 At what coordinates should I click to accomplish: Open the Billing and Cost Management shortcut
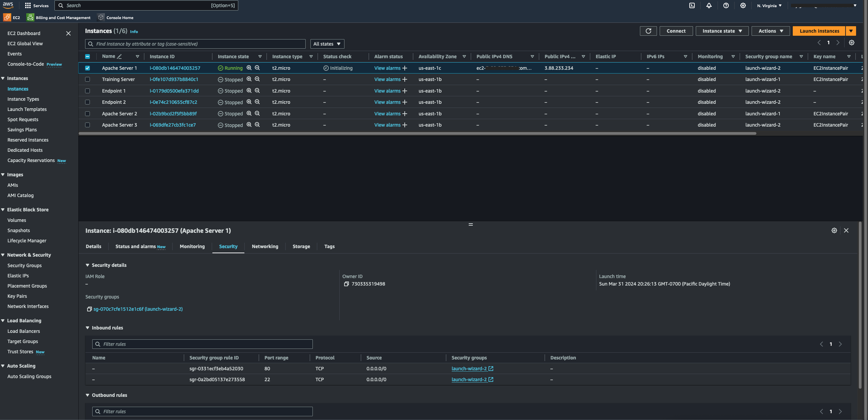point(59,17)
